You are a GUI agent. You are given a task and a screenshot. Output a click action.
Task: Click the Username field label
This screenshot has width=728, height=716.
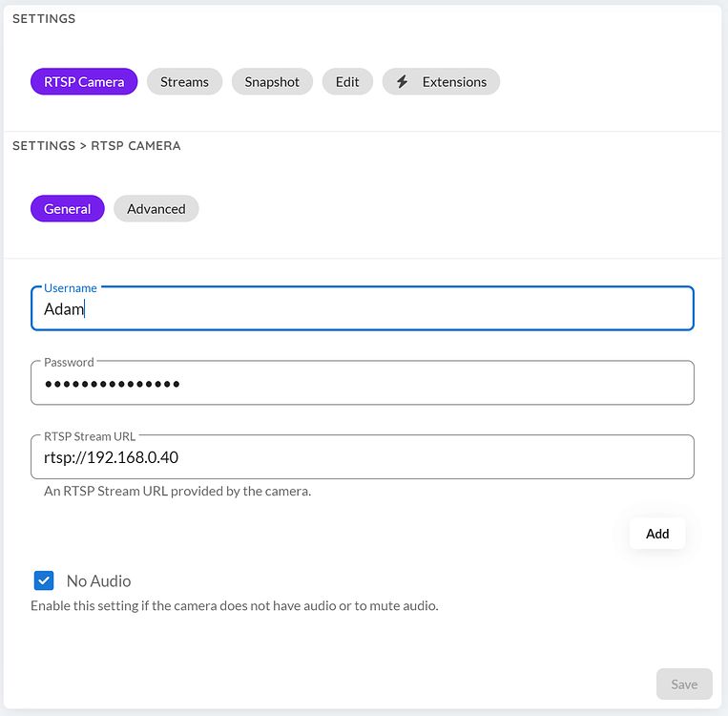pyautogui.click(x=71, y=288)
